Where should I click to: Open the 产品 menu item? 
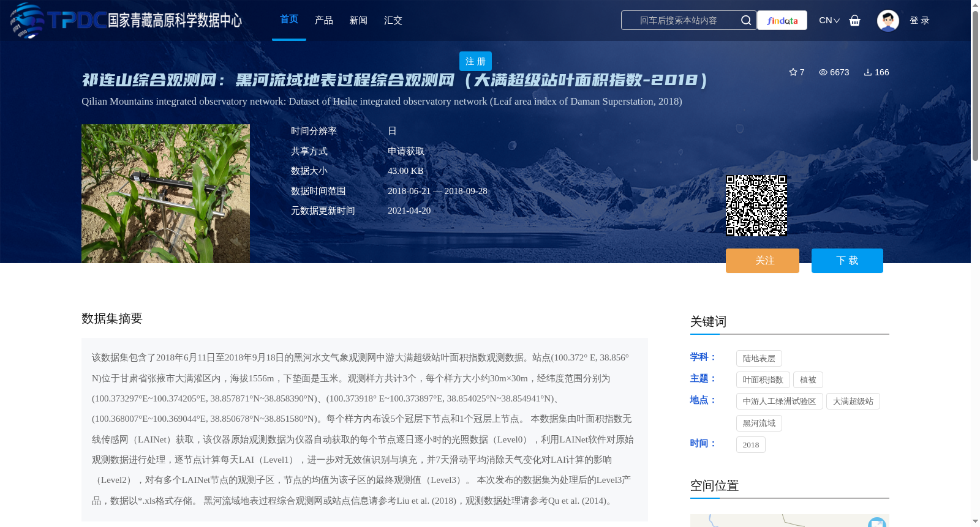(x=324, y=20)
